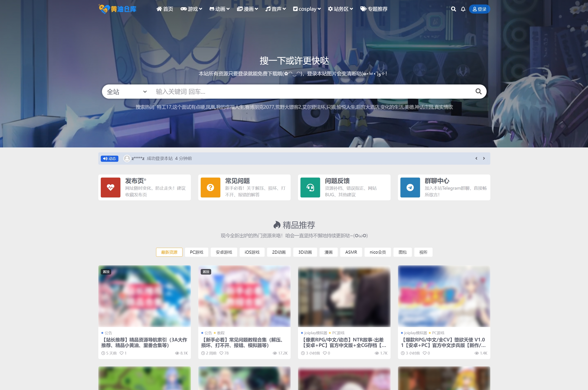
Task: Open the 发布页 card title
Action: tap(135, 181)
